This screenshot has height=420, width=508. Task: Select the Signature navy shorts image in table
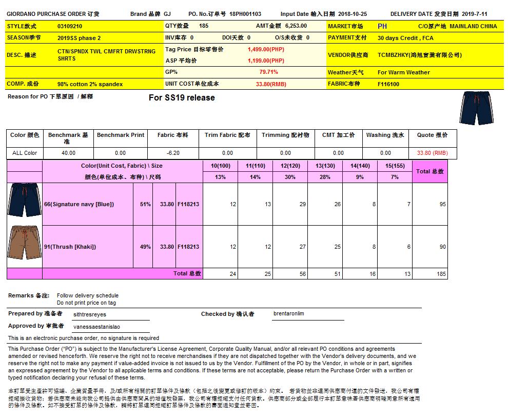coord(24,201)
